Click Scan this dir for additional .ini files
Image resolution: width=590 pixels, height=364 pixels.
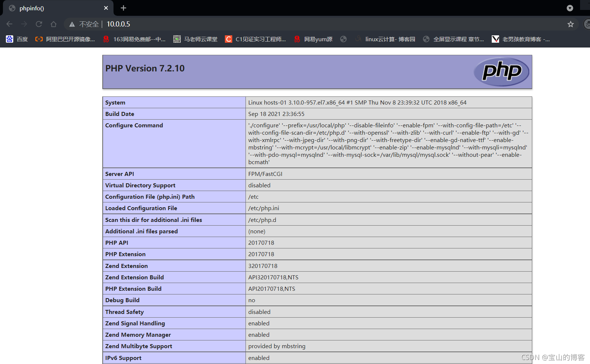(x=153, y=220)
